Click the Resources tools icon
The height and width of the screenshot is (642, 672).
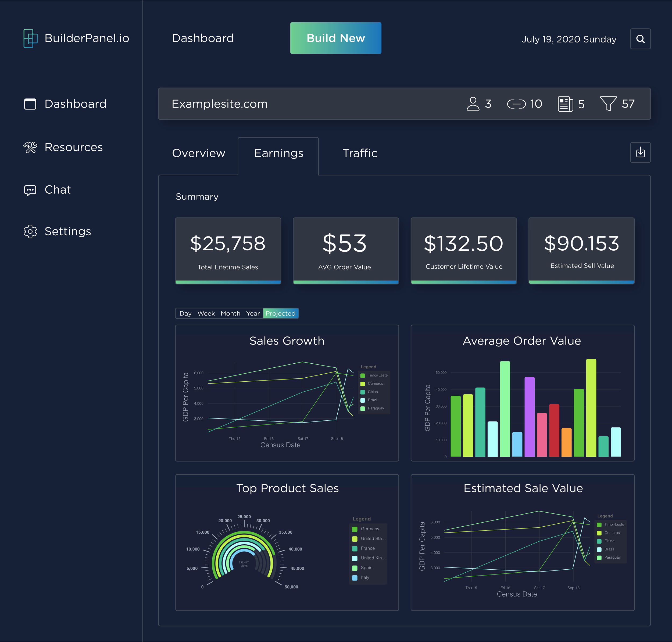tap(30, 147)
